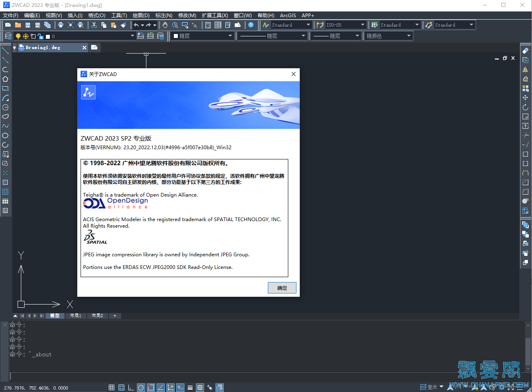
Task: Select the Mirror tool in the Modify toolbar
Action: tap(525, 69)
